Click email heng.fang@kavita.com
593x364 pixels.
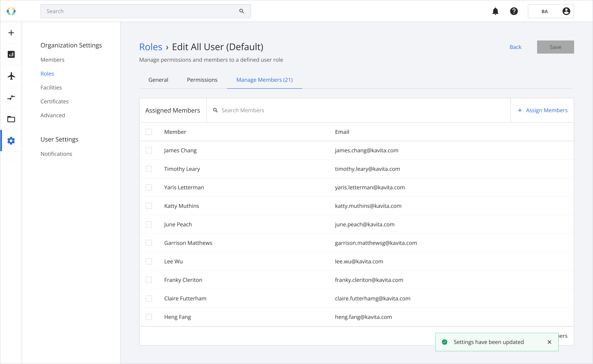click(363, 317)
